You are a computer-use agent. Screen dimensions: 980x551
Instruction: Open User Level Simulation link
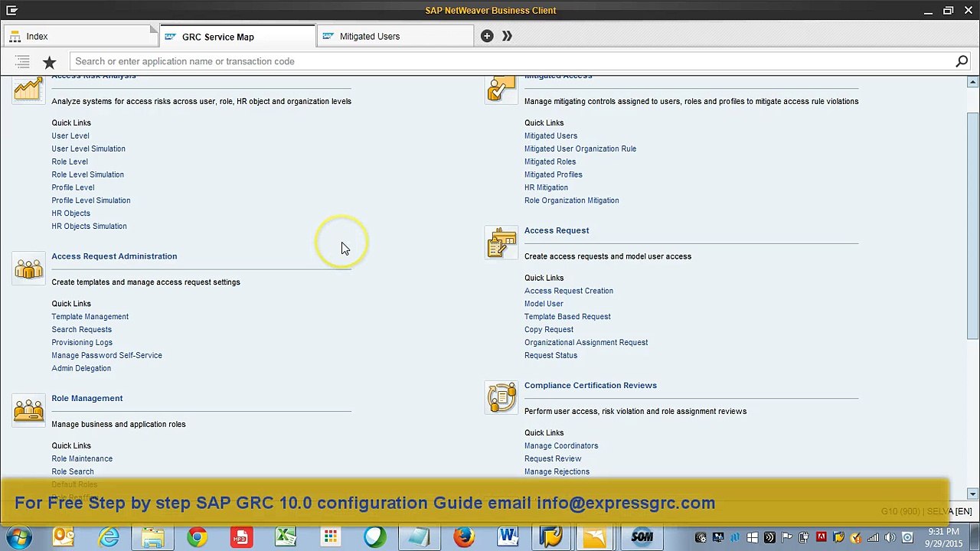(88, 148)
